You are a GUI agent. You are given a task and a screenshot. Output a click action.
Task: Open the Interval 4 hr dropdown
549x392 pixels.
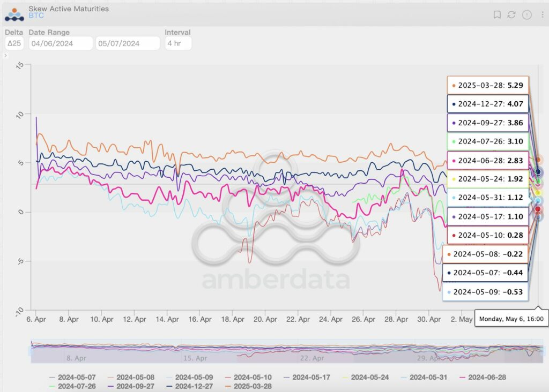tap(178, 43)
